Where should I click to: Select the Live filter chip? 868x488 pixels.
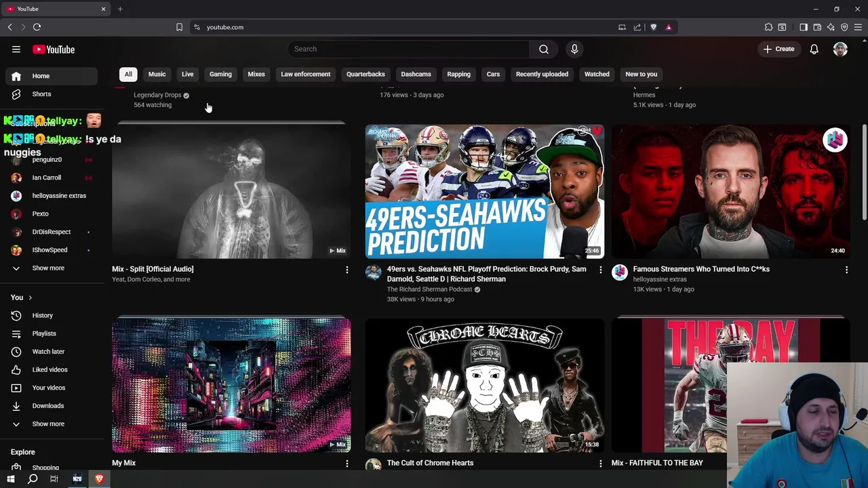187,74
